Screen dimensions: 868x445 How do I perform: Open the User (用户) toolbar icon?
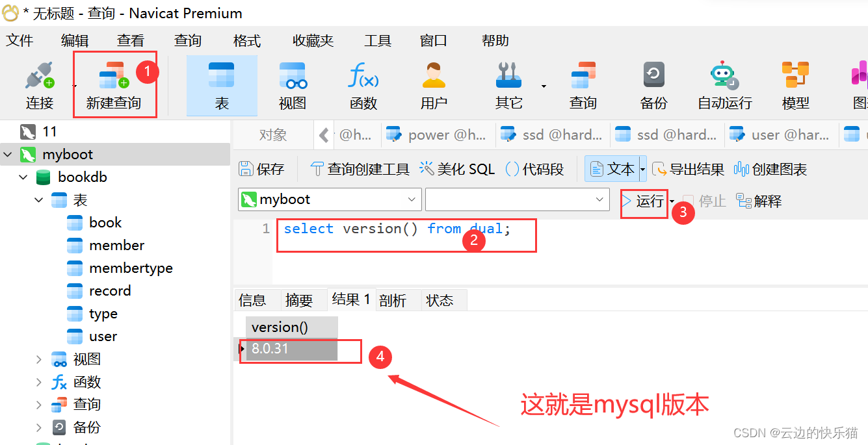[x=434, y=86]
